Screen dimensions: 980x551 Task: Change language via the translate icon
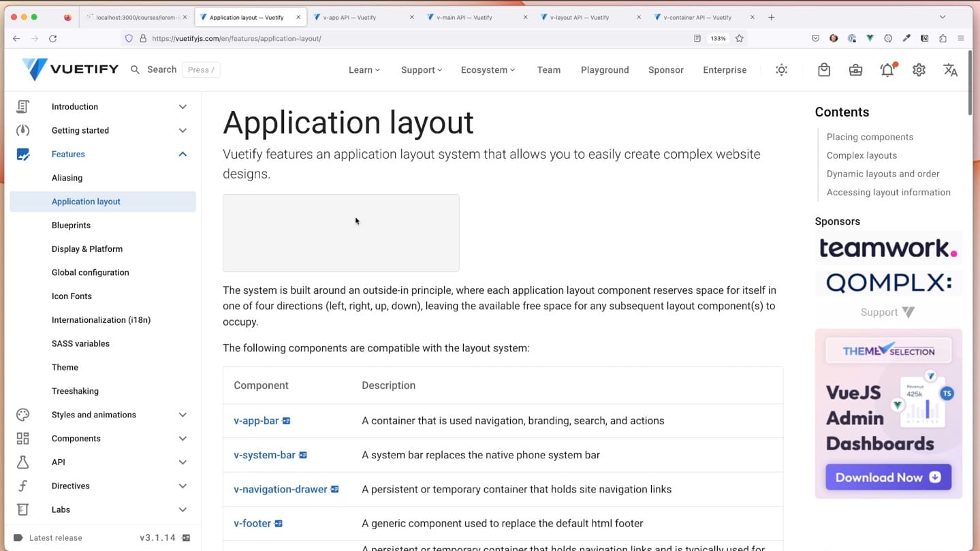pos(950,69)
